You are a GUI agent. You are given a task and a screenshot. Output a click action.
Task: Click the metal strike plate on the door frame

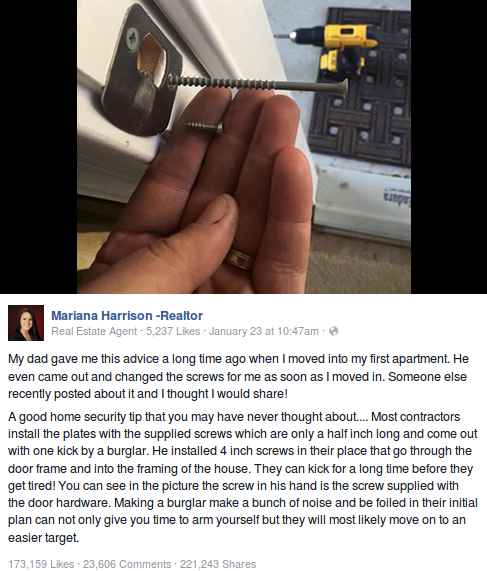[x=142, y=73]
